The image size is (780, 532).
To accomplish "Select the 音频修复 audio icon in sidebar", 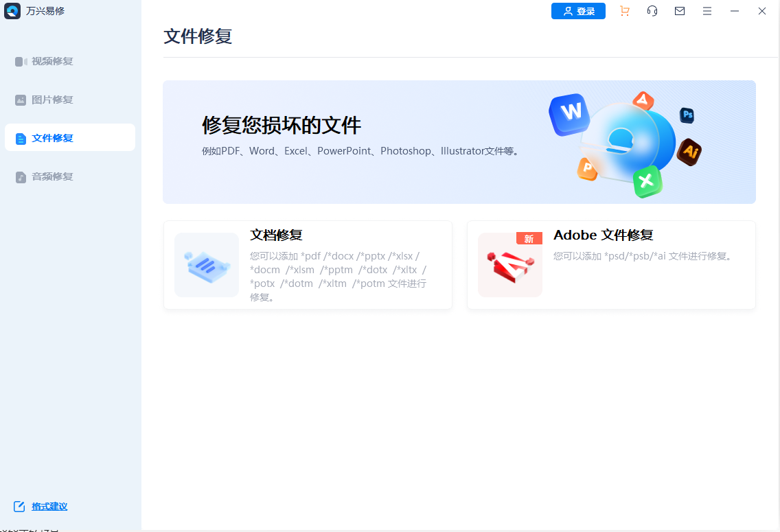I will (21, 176).
